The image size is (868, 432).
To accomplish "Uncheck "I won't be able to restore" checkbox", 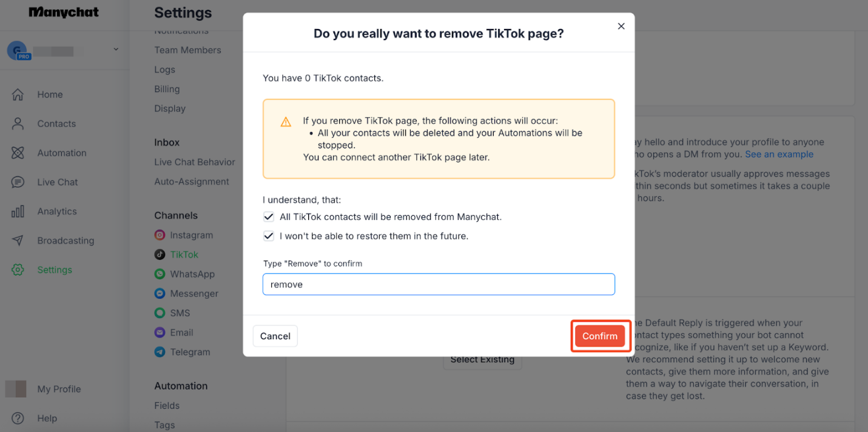I will [x=269, y=236].
